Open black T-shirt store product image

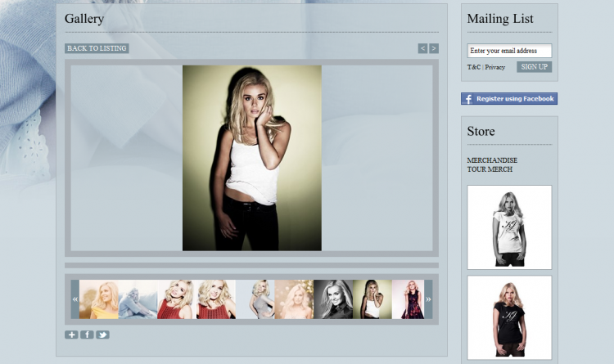[x=509, y=318]
